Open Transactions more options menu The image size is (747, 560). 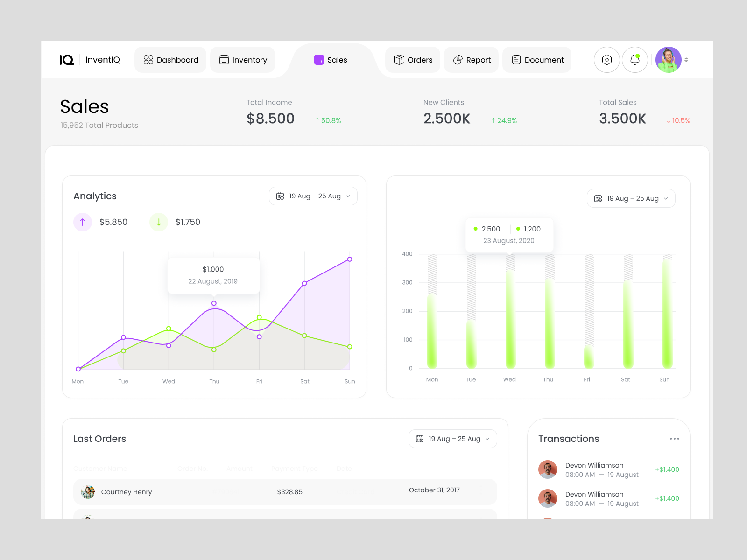(x=675, y=439)
